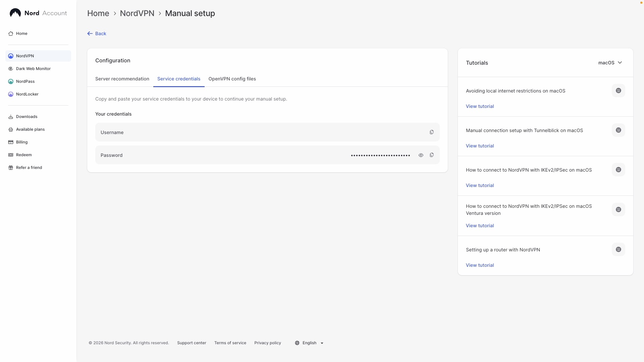Copy the username credential

pyautogui.click(x=432, y=132)
